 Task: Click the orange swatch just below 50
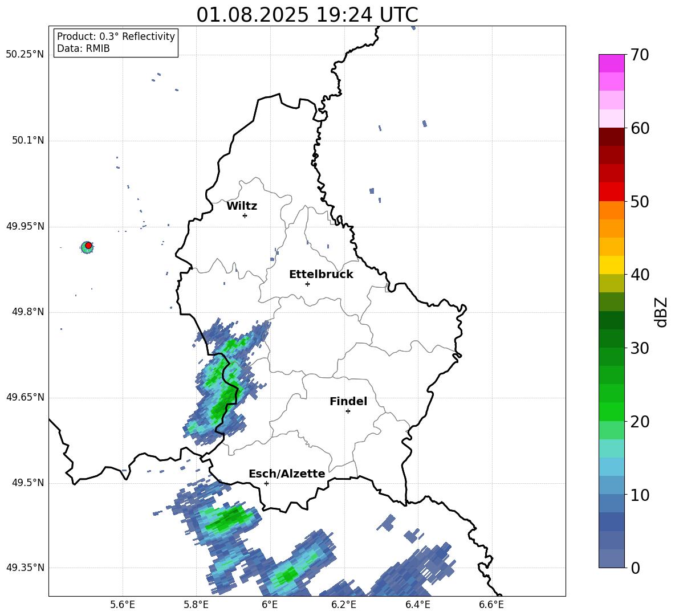tap(611, 210)
